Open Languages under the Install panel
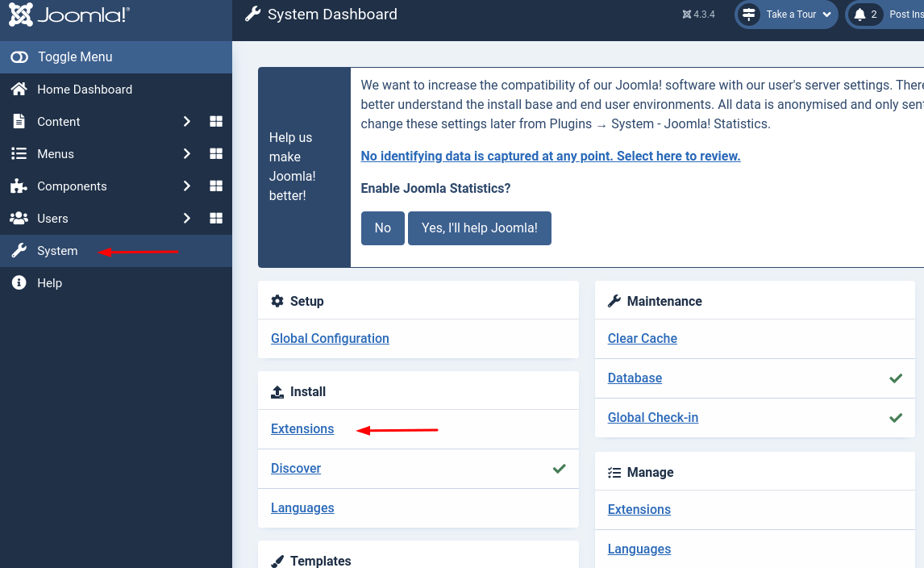The height and width of the screenshot is (568, 924). pos(302,507)
